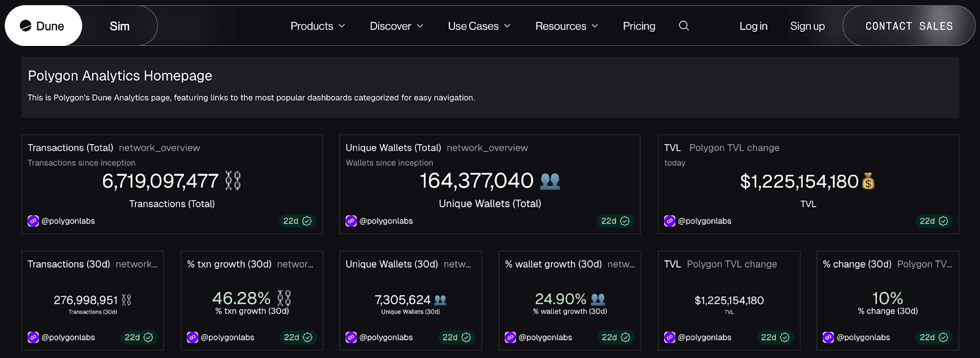This screenshot has height=358, width=980.
Task: Click the wallets icon beside 164,377,040
Action: point(550,181)
